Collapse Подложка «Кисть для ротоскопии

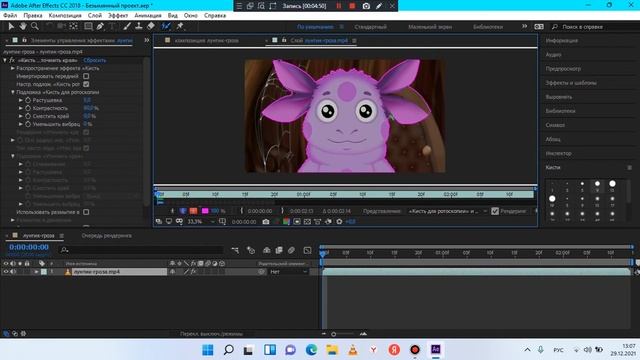pyautogui.click(x=13, y=92)
